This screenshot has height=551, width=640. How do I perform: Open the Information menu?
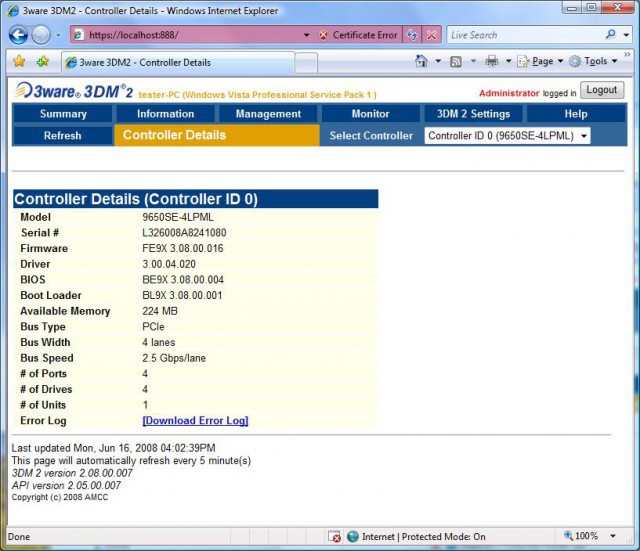tap(166, 114)
